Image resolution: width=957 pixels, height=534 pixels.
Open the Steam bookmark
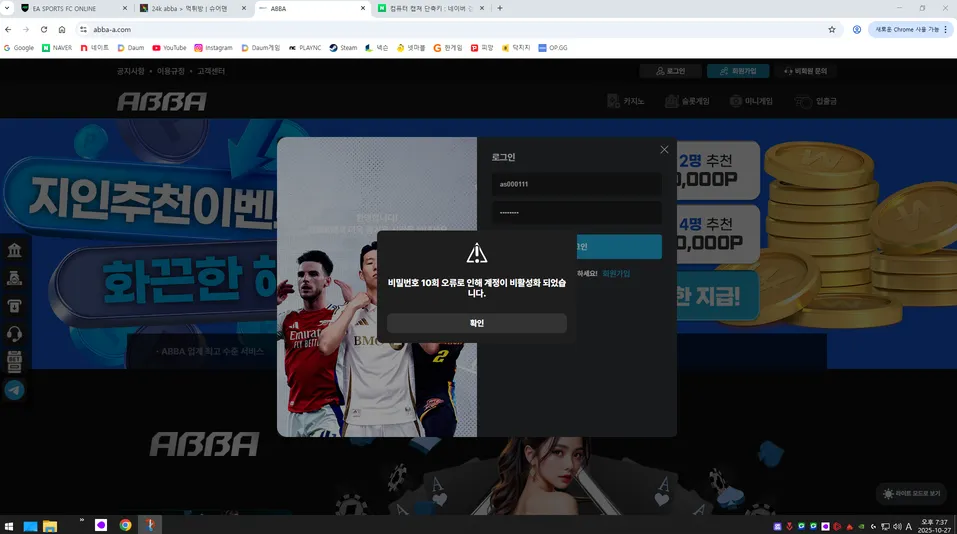(343, 48)
